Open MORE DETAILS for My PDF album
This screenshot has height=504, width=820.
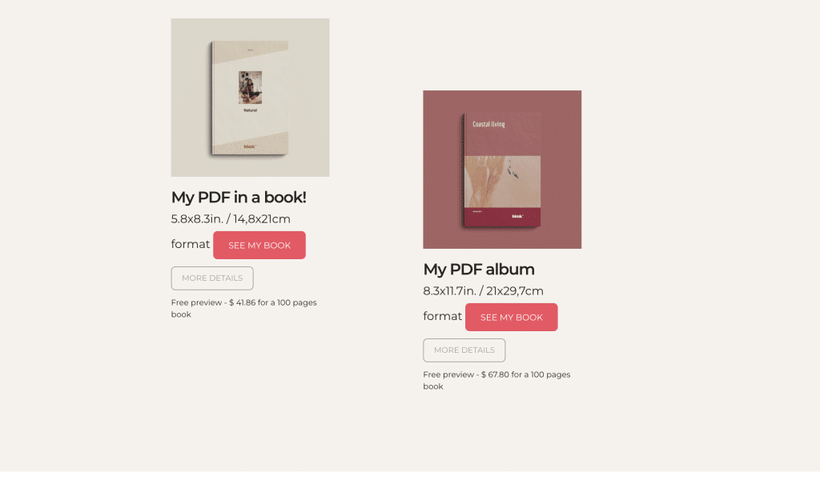click(464, 350)
